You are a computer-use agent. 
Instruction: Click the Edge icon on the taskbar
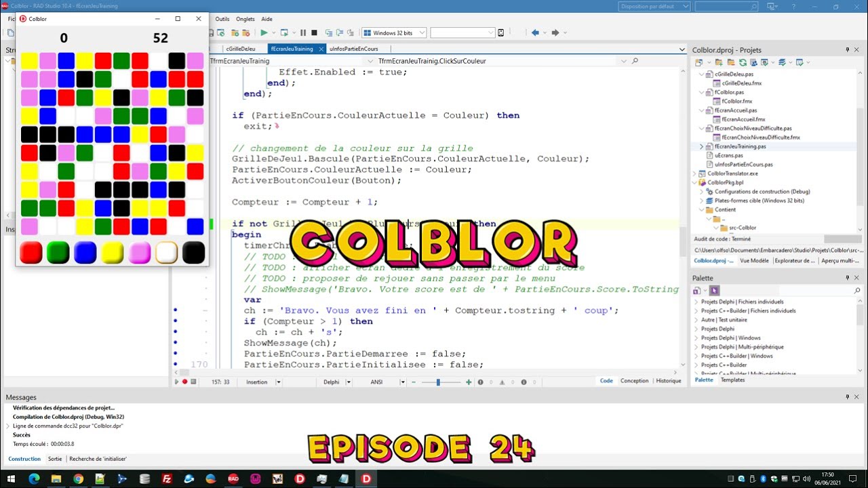34,479
